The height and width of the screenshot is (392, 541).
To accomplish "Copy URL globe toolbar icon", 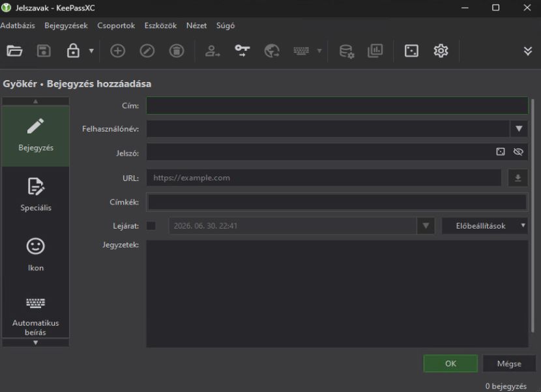I will (272, 51).
